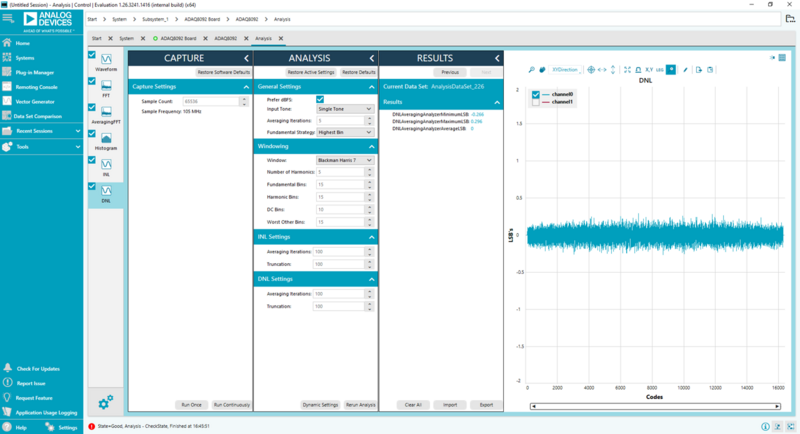Click the Run Once button
Viewport: 800px width, 434px height.
[x=191, y=404]
